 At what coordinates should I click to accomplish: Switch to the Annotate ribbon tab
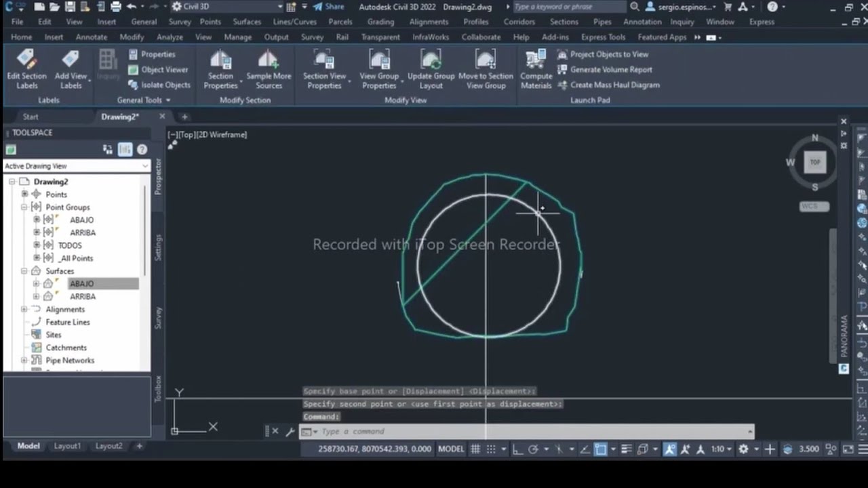coord(92,37)
